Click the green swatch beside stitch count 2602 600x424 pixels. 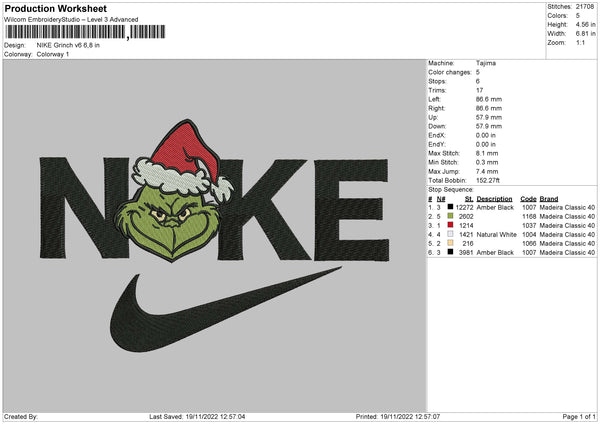coord(450,216)
